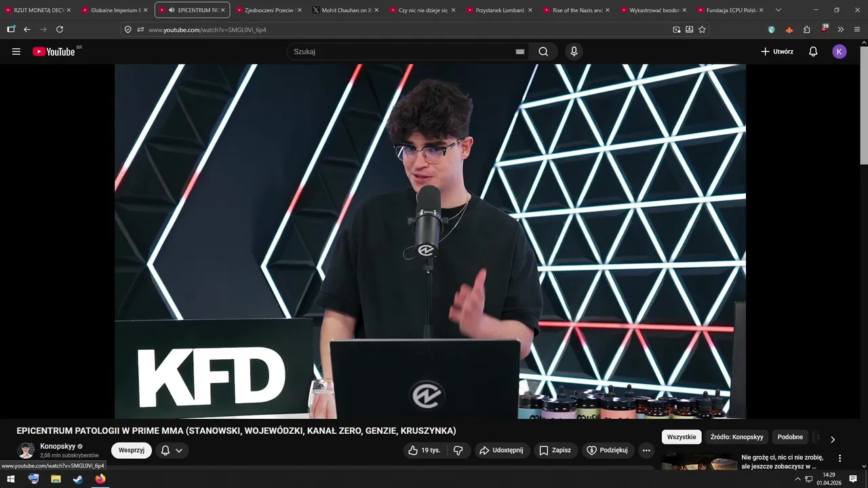Open the teal round extension icon

coord(772,29)
